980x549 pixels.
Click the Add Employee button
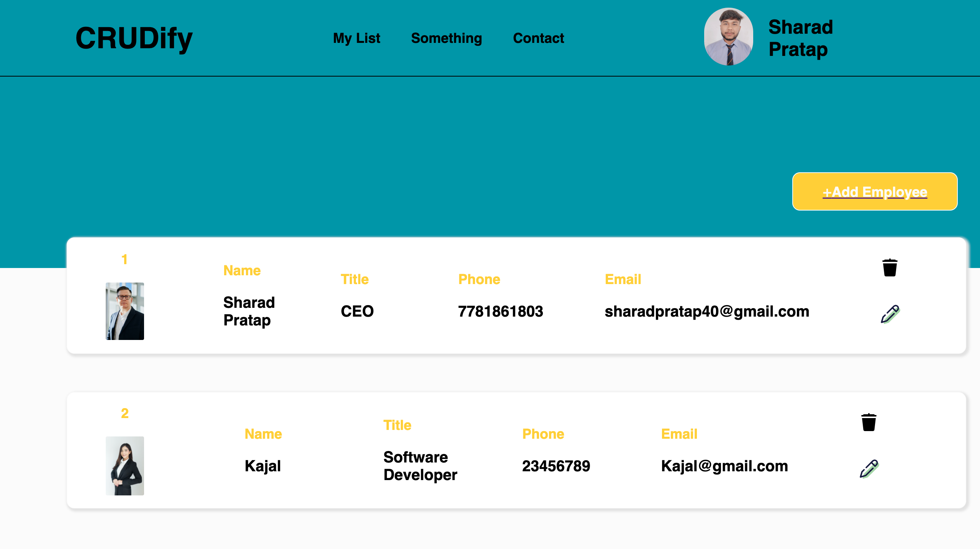click(875, 191)
